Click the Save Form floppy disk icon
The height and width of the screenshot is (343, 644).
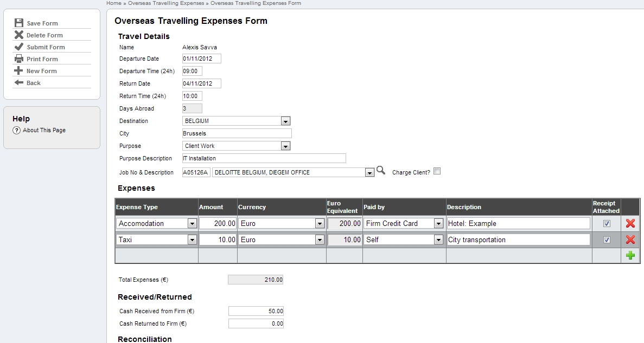point(19,23)
